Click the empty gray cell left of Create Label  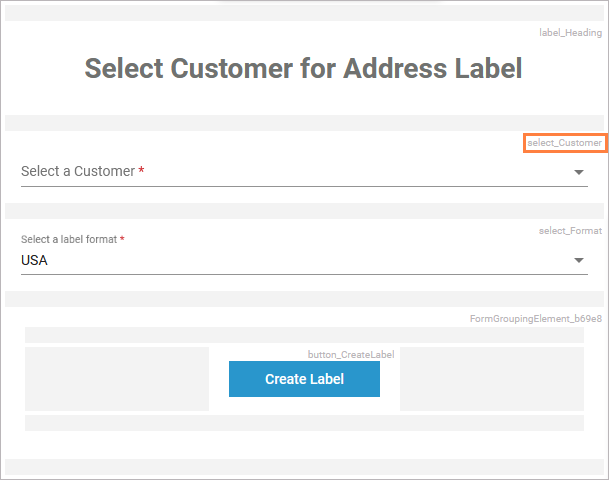tap(116, 379)
